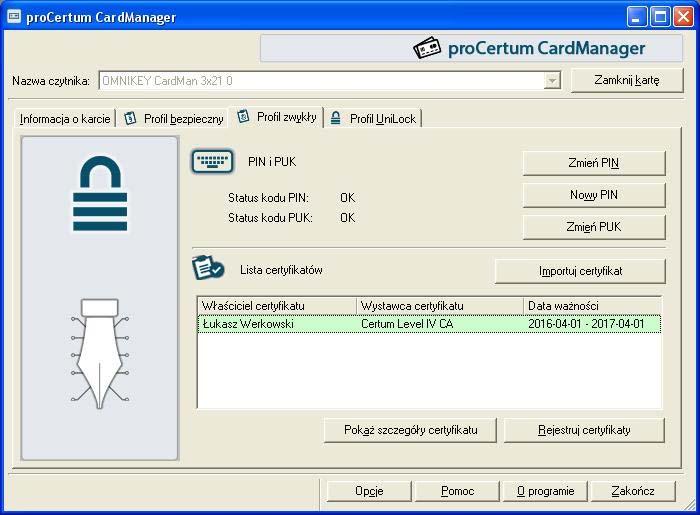700x515 pixels.
Task: Switch to the Profil bezpieczny tab
Action: coord(174,119)
